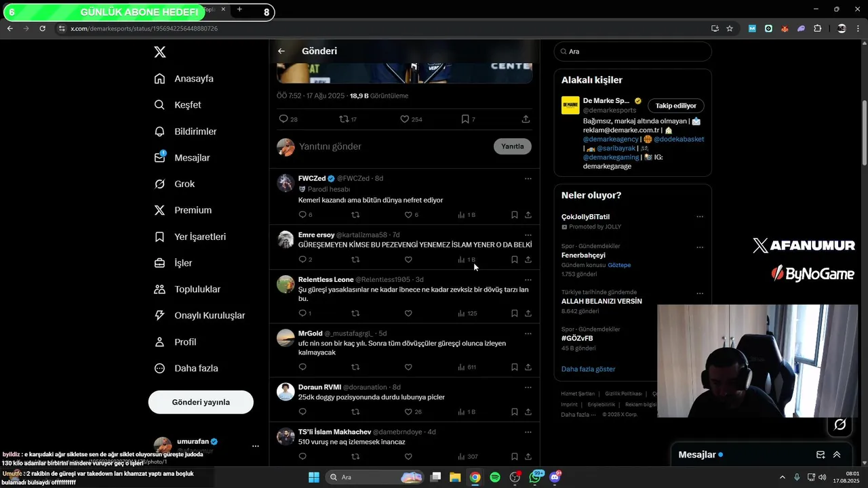Open Spotify from the taskbar

pyautogui.click(x=495, y=477)
